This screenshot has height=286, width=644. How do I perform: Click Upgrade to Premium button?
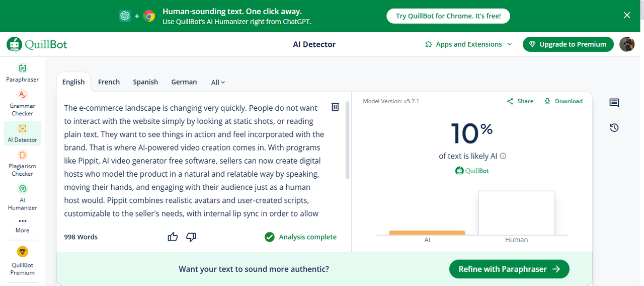(568, 44)
